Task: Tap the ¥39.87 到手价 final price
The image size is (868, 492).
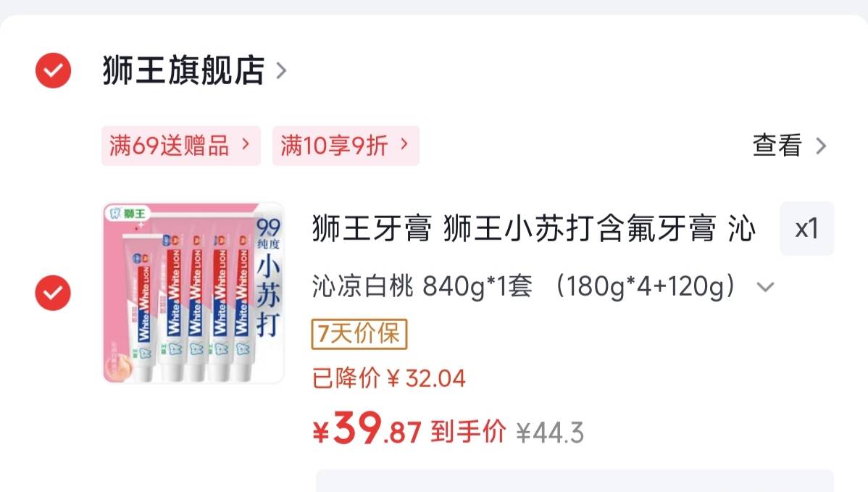Action: point(409,429)
